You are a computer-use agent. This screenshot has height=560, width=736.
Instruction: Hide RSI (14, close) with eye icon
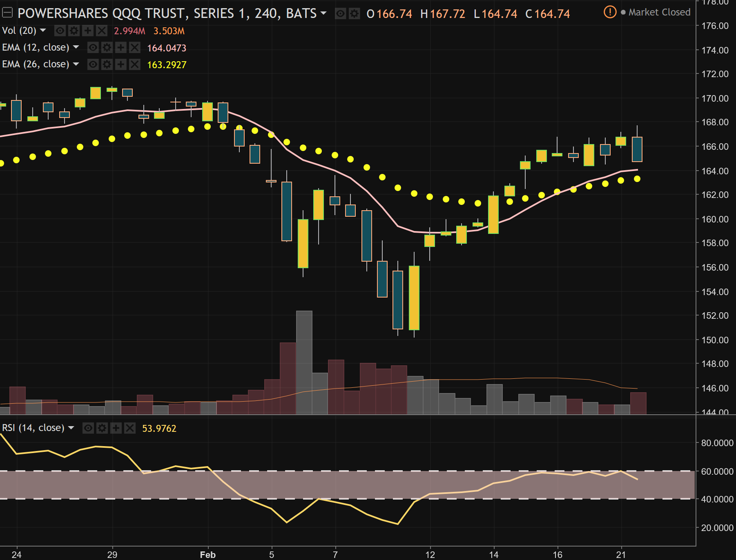(88, 428)
